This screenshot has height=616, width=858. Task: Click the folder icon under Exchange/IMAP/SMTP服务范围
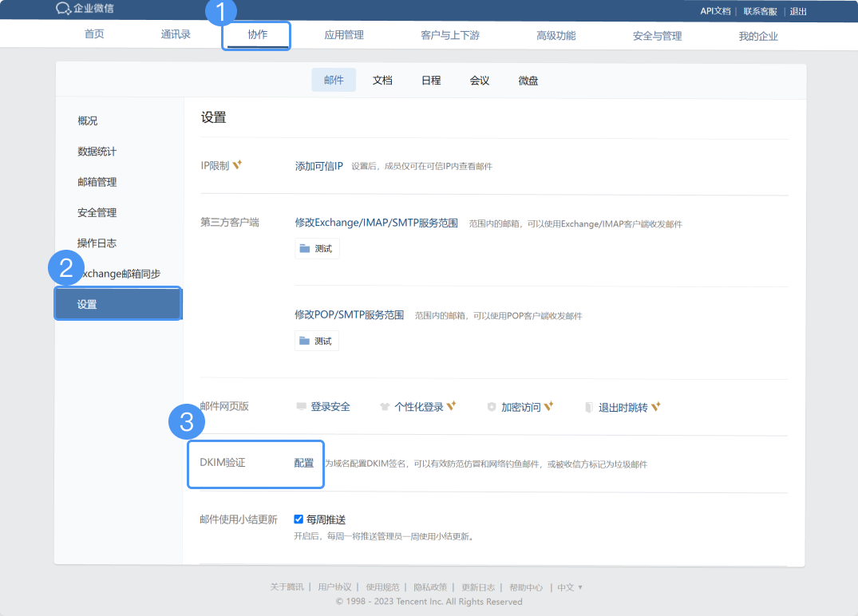pos(304,249)
